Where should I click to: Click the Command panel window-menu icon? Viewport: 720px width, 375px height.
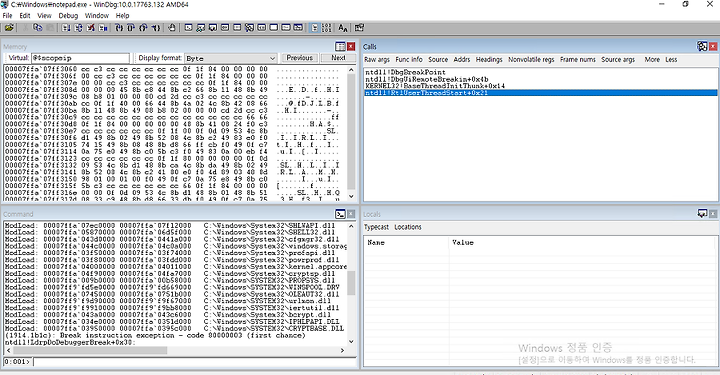340,214
